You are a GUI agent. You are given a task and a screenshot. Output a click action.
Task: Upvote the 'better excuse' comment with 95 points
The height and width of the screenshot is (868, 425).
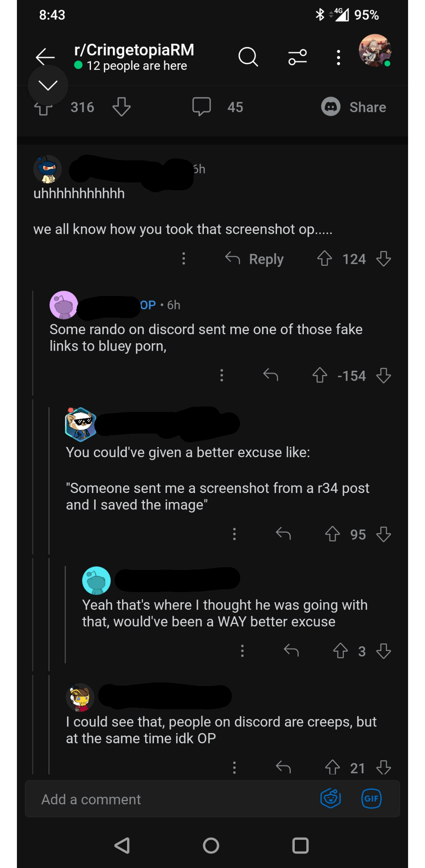pyautogui.click(x=333, y=534)
